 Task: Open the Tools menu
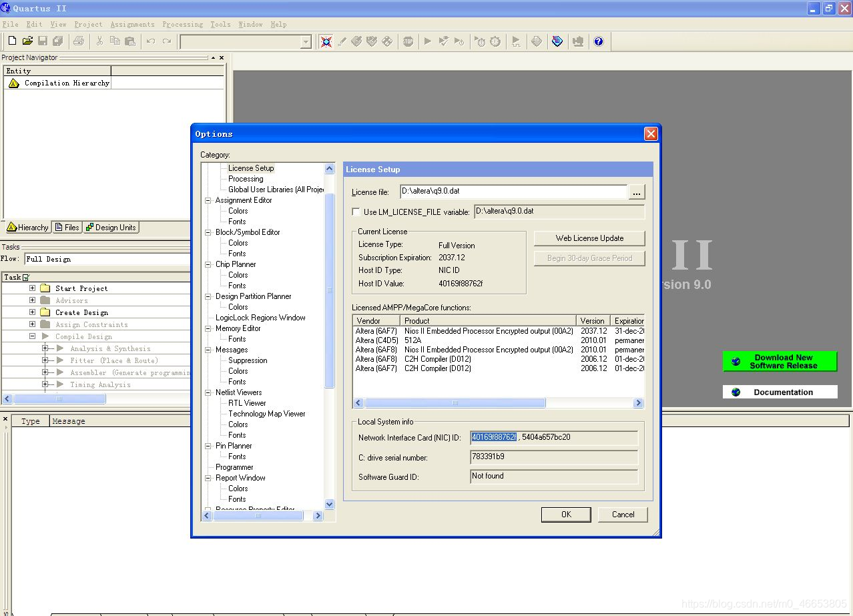coord(220,24)
